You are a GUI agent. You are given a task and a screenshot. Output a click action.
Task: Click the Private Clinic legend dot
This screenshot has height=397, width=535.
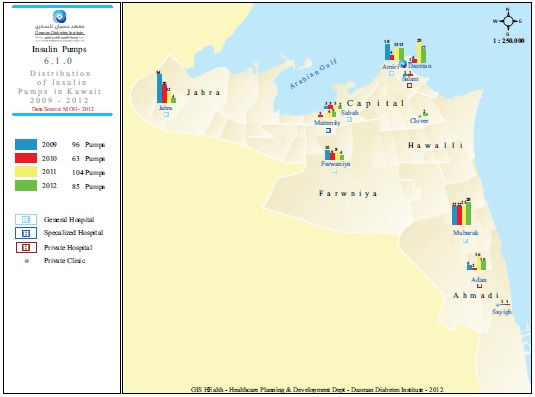pos(27,261)
